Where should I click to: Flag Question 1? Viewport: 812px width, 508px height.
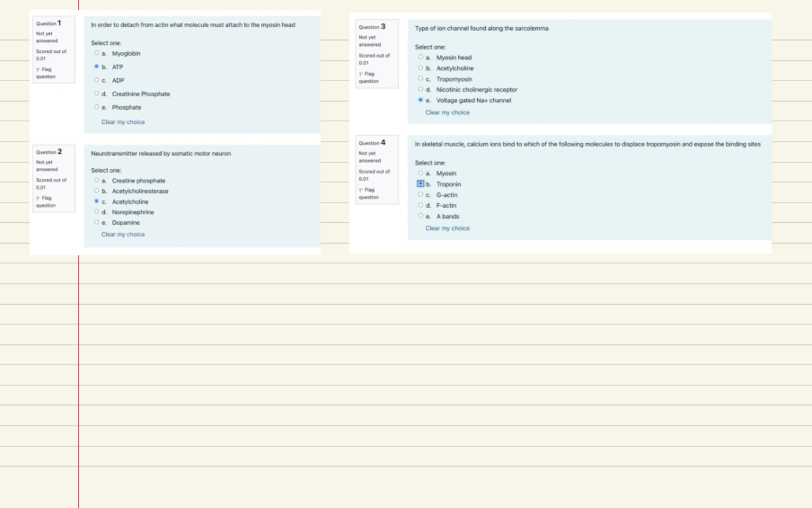(x=45, y=72)
